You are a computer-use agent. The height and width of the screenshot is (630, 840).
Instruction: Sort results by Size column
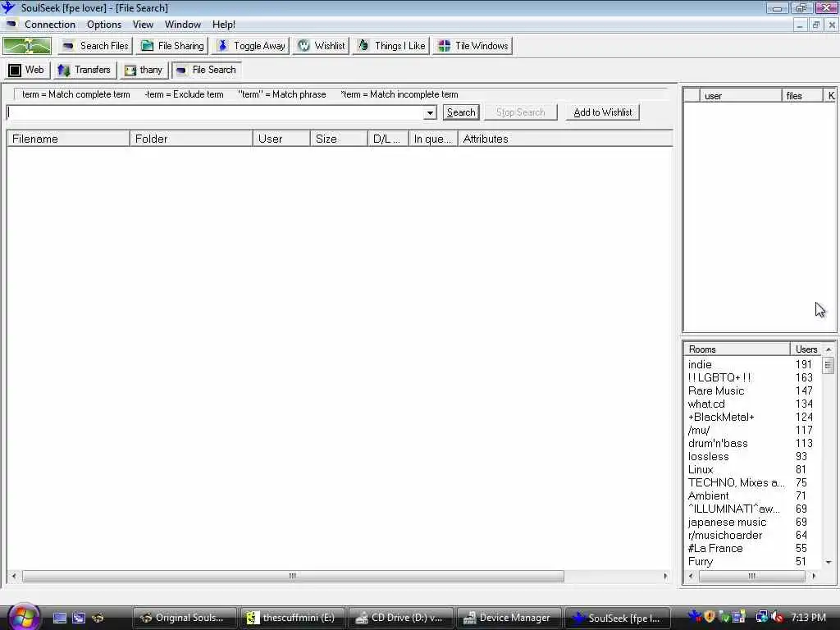pos(339,139)
